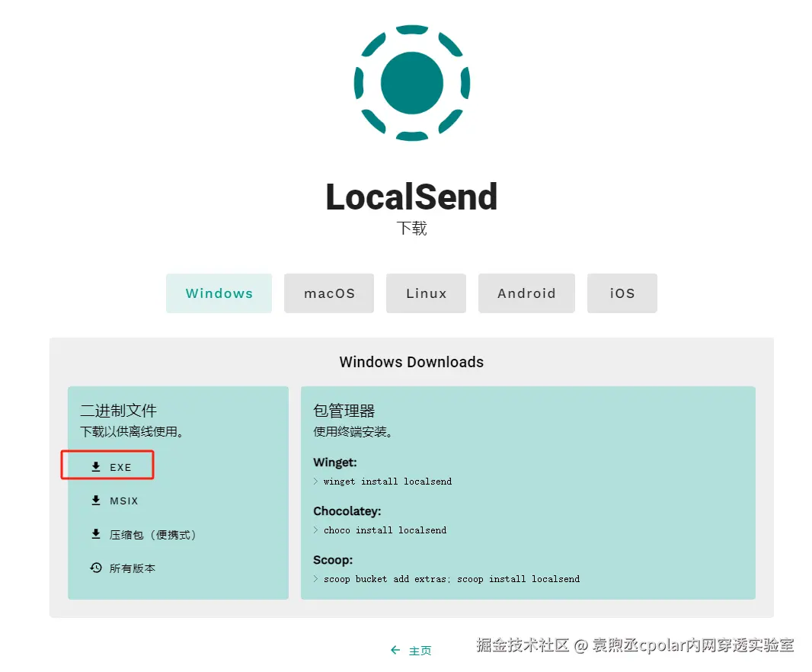Select the winget install localsend command
812x672 pixels.
tap(388, 482)
